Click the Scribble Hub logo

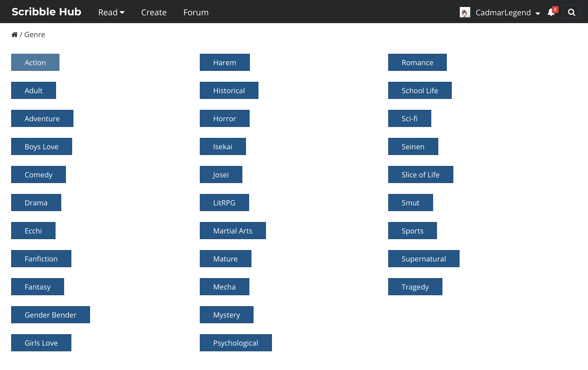[46, 12]
